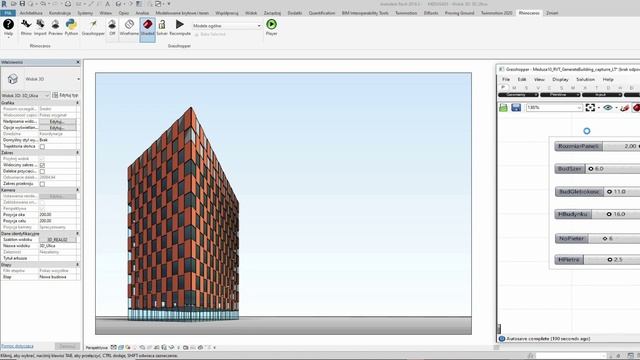Open the Python script editor
Screen dimensions: 640x360
[71, 27]
